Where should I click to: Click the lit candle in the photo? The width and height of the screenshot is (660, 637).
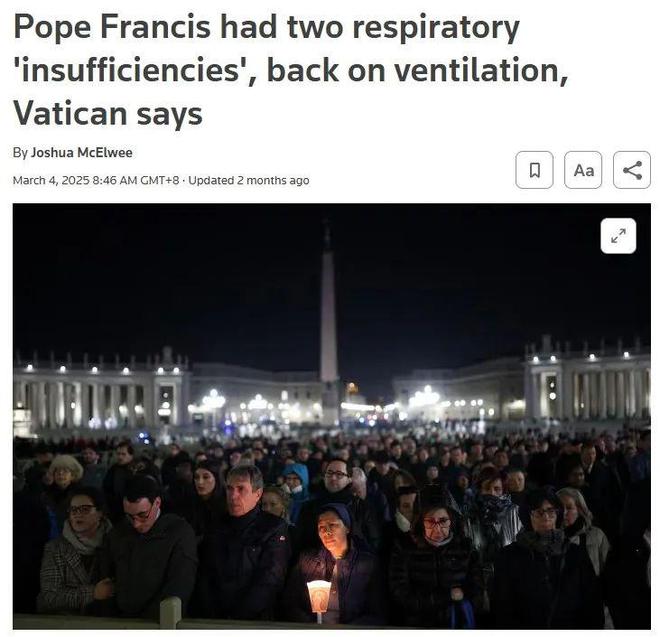tap(319, 597)
